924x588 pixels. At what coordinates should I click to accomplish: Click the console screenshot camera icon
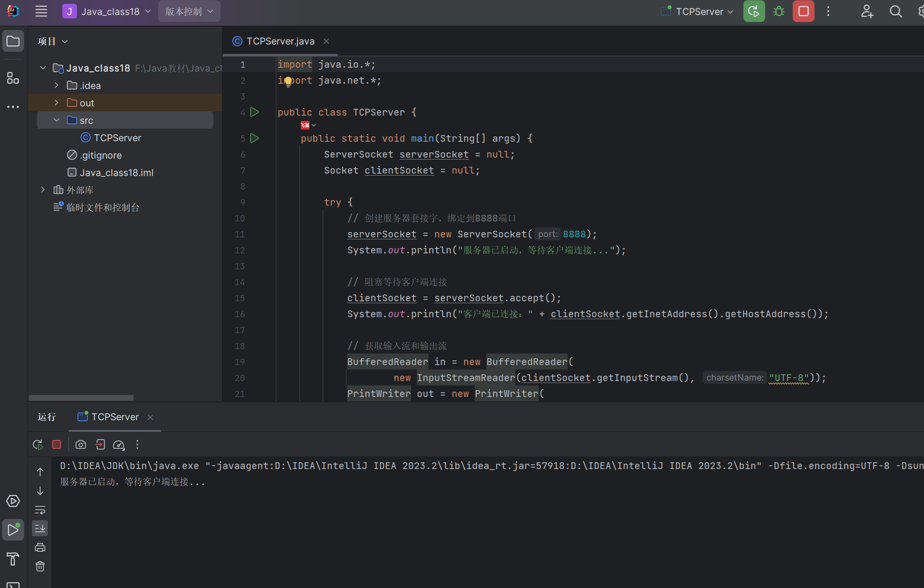[81, 444]
